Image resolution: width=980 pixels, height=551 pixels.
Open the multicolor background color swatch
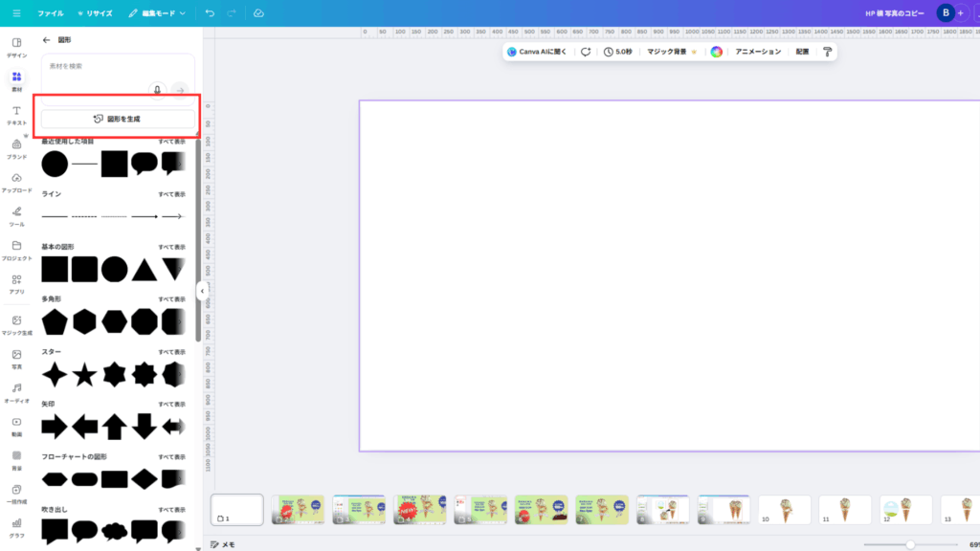(x=716, y=52)
